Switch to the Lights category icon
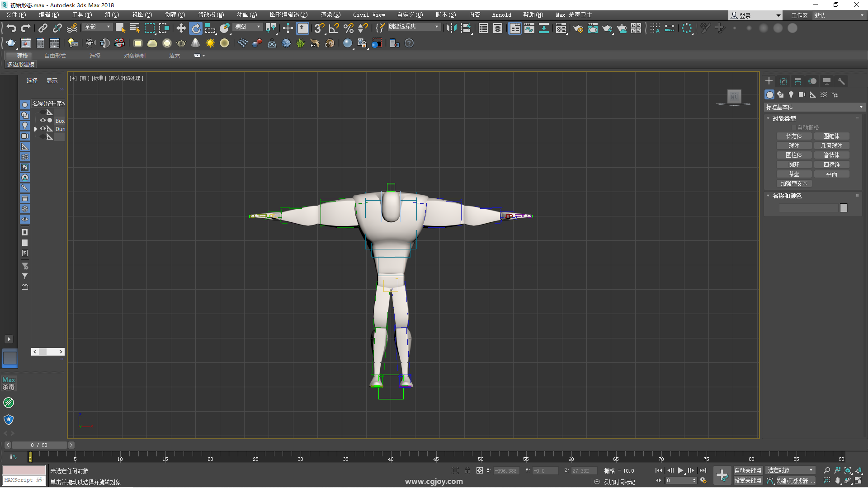 pyautogui.click(x=791, y=94)
